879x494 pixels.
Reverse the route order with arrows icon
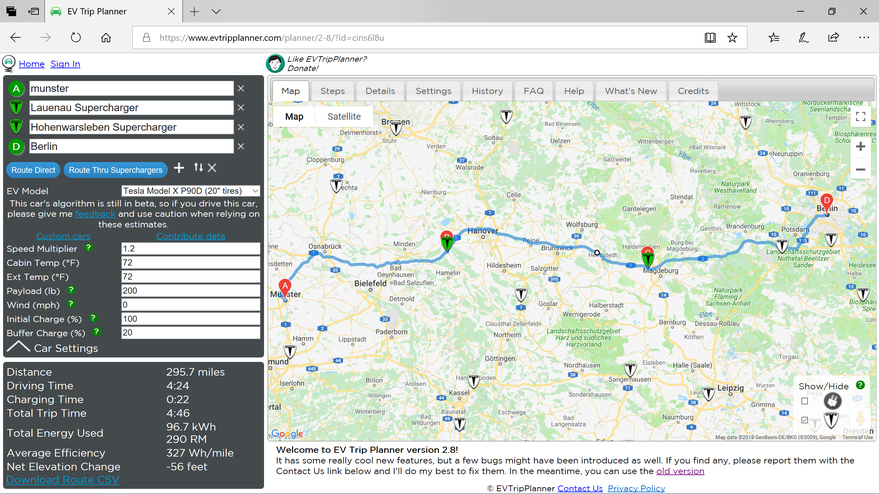tap(198, 168)
